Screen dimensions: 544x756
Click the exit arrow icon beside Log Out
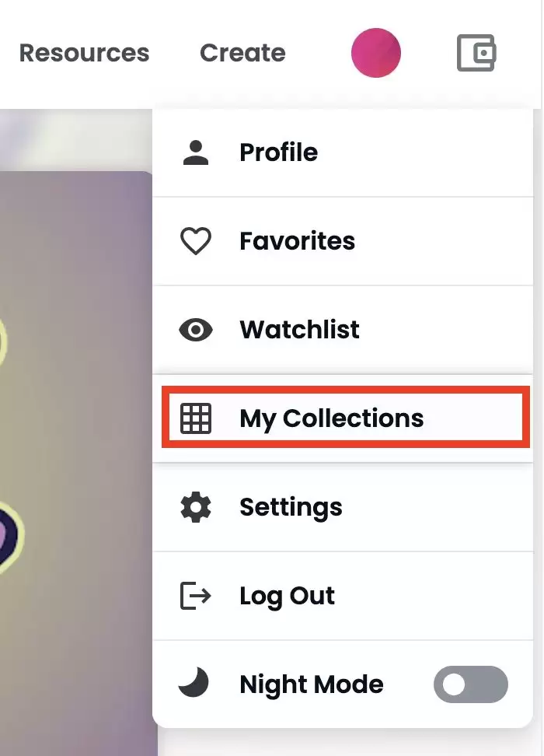196,596
